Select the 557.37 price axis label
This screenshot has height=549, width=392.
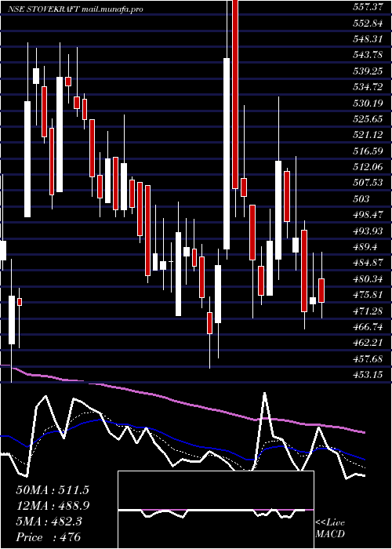[368, 7]
